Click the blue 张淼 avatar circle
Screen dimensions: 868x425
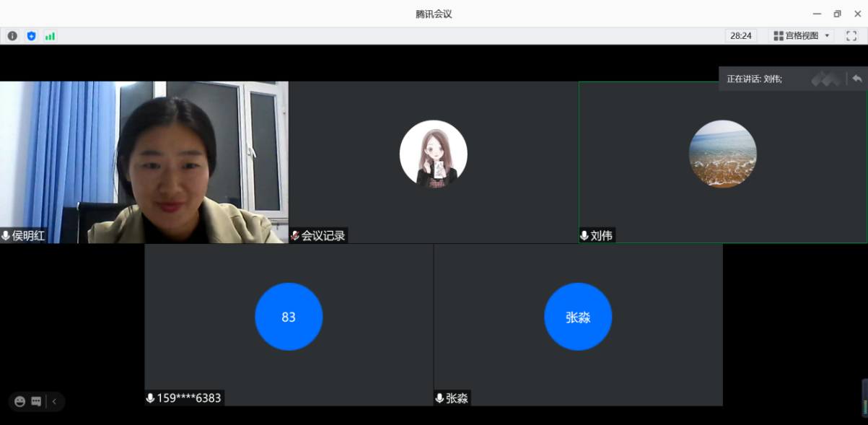tap(578, 317)
